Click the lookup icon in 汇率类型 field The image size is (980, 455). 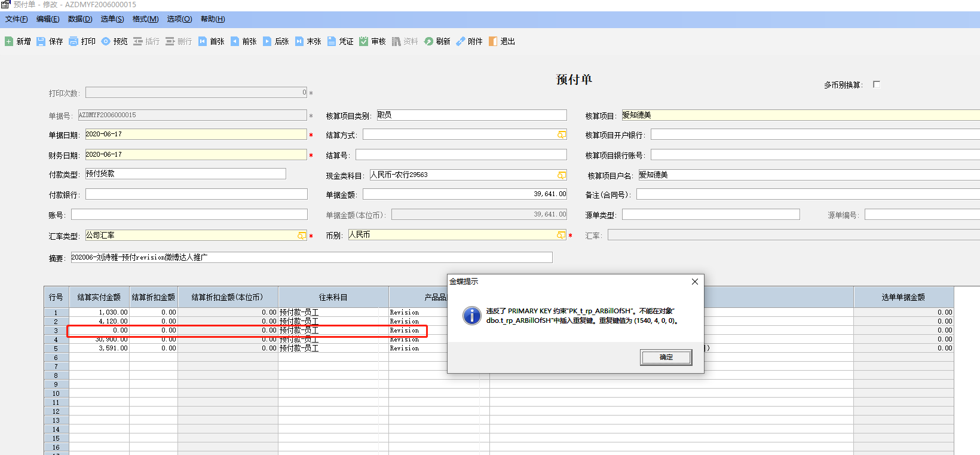(302, 236)
